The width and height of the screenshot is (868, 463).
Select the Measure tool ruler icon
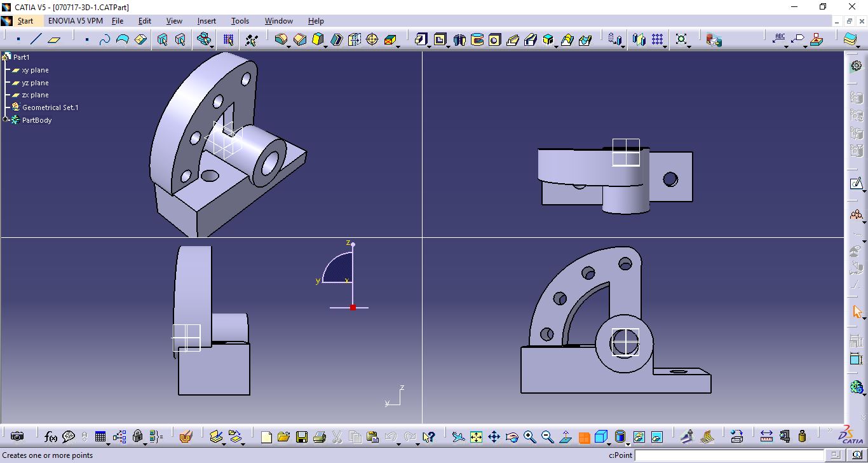pyautogui.click(x=767, y=437)
